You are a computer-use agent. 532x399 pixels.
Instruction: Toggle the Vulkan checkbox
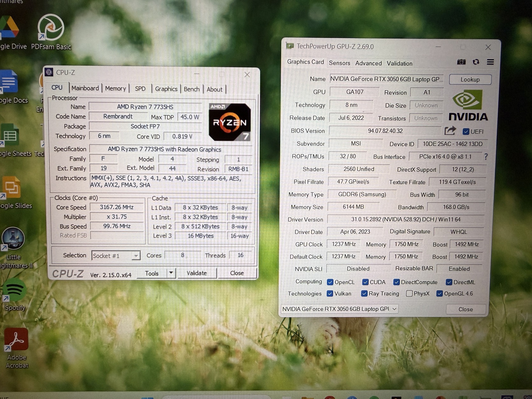click(330, 293)
